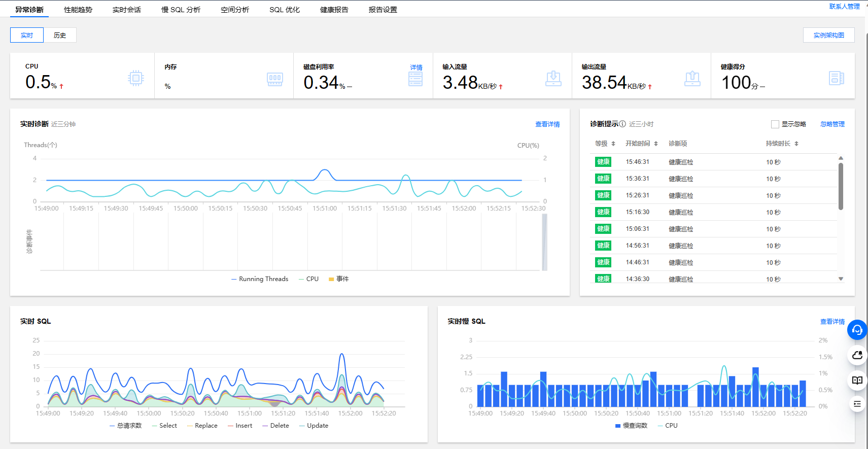The image size is (868, 449).
Task: Toggle CPU legend in slow SQL chart
Action: point(668,426)
